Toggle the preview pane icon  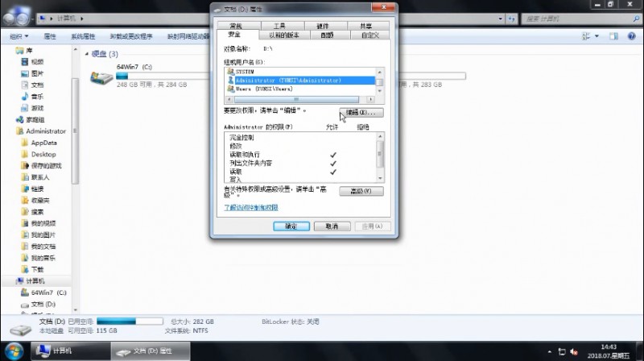pos(613,36)
